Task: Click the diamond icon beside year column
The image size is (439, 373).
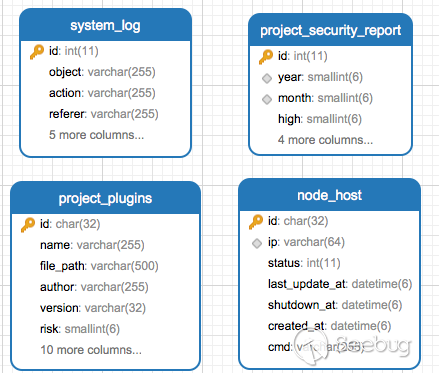Action: [267, 78]
